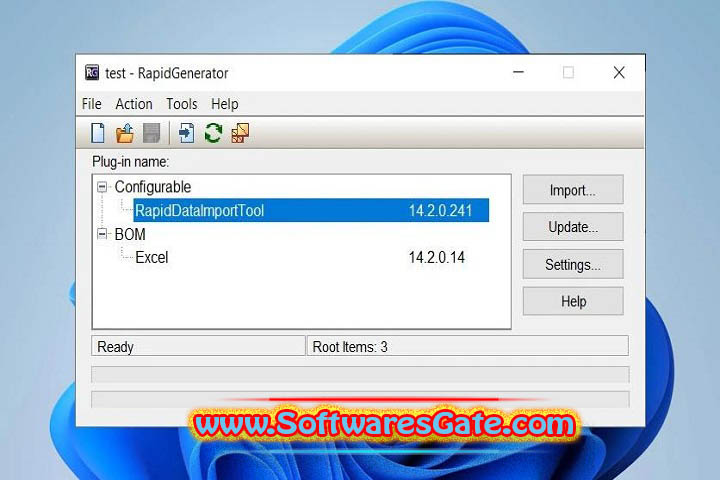Click the upper progress bar

pyautogui.click(x=360, y=374)
